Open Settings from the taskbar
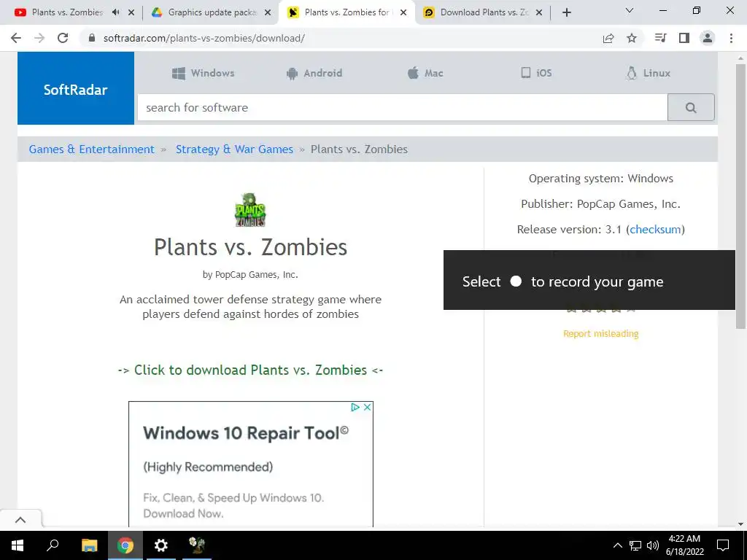Image resolution: width=747 pixels, height=560 pixels. (x=161, y=545)
